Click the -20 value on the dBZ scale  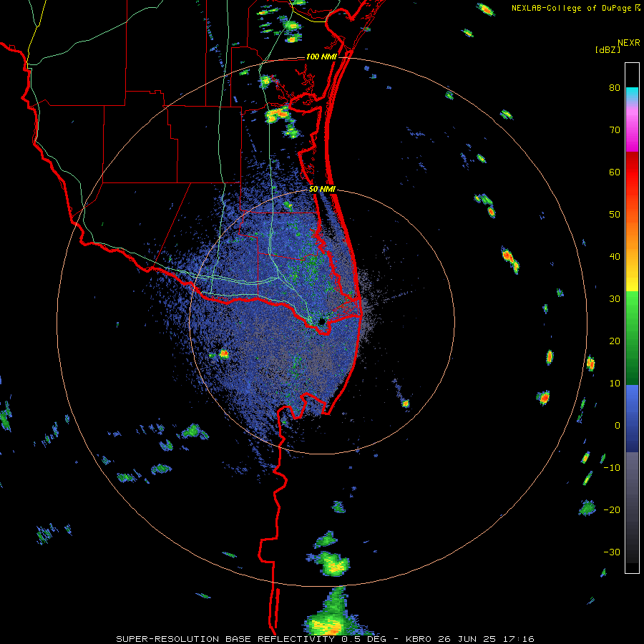tap(612, 509)
